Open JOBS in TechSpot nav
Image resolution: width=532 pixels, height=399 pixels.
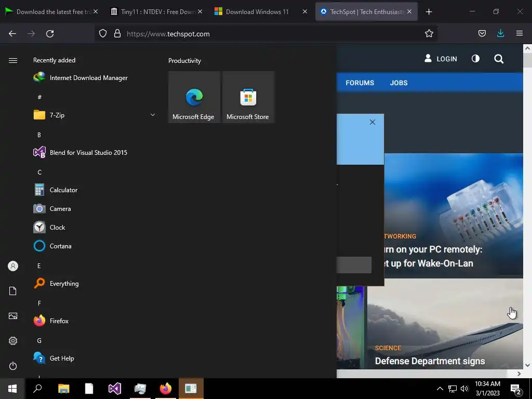[398, 83]
